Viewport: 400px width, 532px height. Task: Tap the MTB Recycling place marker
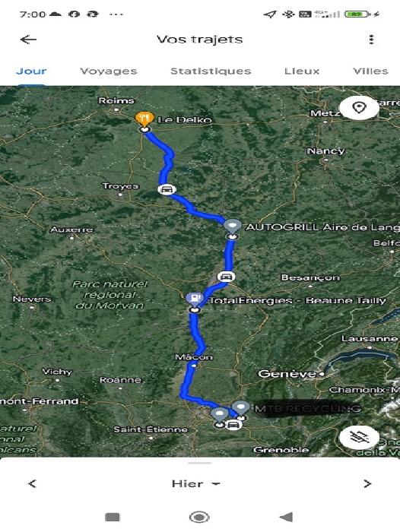tap(241, 407)
